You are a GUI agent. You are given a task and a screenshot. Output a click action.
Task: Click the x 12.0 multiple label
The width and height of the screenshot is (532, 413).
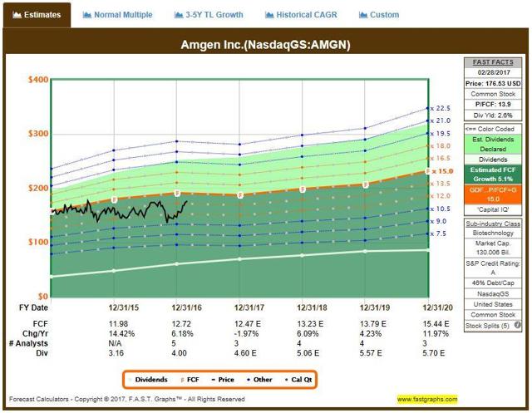coord(441,196)
